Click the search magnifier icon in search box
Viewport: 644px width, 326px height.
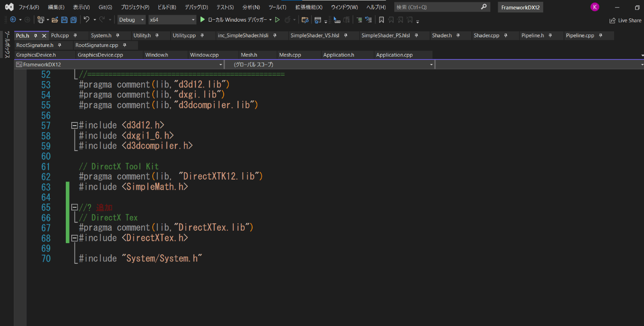coord(483,7)
